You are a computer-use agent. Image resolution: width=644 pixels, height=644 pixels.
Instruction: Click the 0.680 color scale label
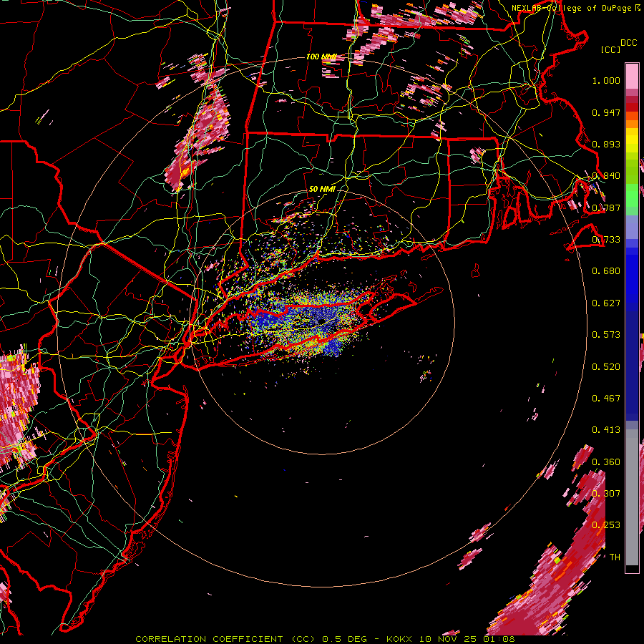pos(606,270)
